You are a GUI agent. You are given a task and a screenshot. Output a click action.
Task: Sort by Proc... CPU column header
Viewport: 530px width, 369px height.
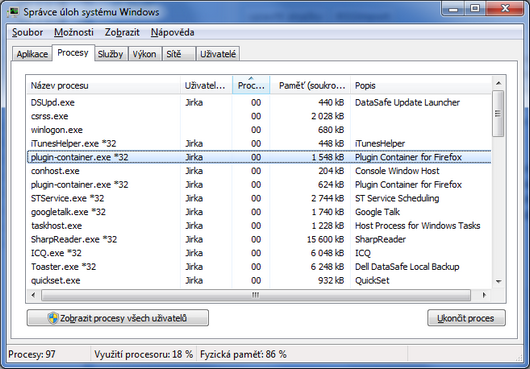click(251, 85)
